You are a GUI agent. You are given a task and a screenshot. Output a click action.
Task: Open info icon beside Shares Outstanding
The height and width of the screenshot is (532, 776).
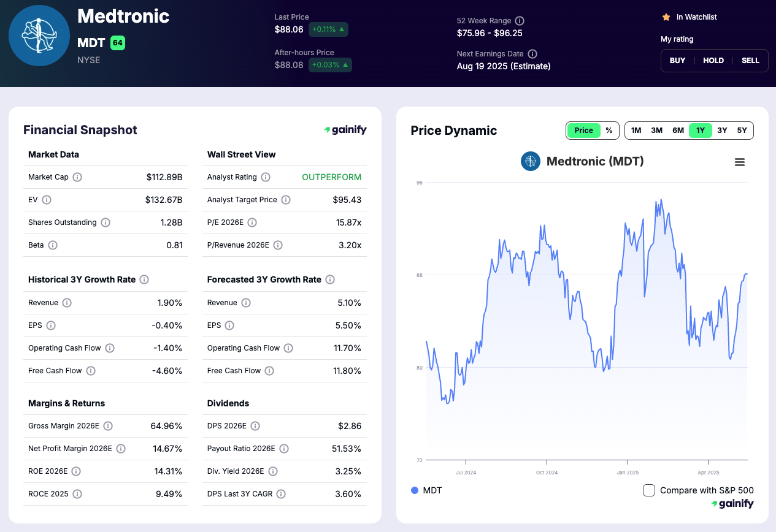106,222
